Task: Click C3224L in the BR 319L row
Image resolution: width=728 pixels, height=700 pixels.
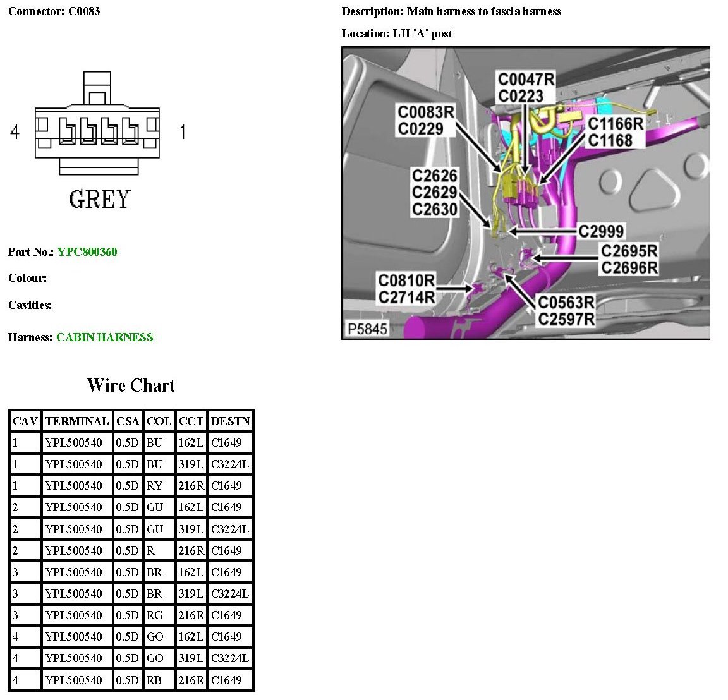Action: pyautogui.click(x=230, y=594)
